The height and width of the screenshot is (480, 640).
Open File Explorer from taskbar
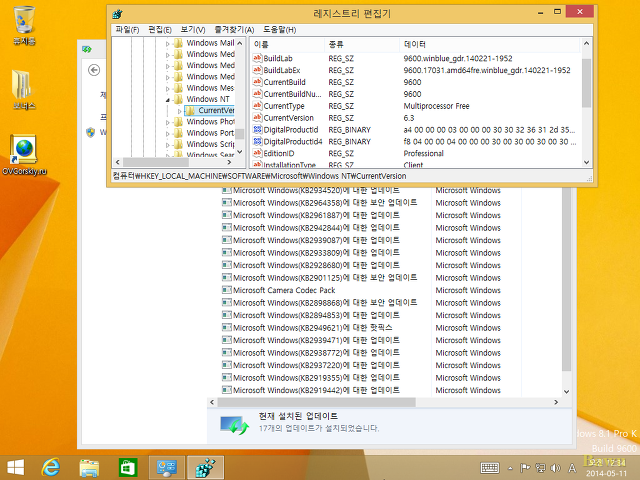point(89,467)
